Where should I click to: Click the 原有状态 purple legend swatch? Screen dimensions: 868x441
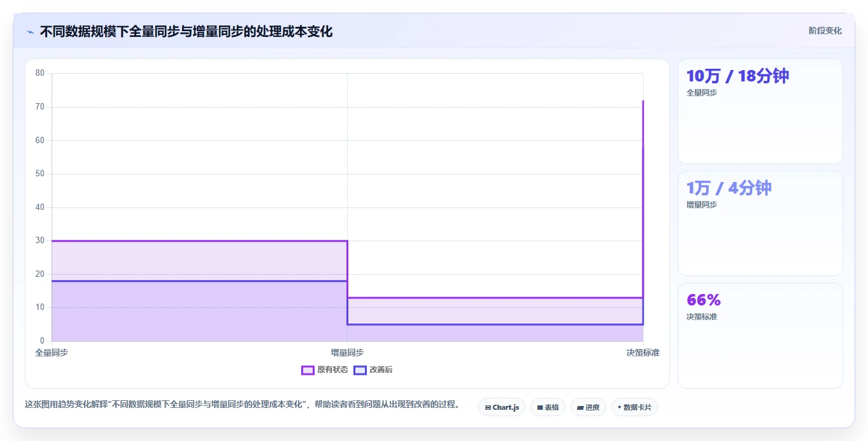pyautogui.click(x=308, y=370)
